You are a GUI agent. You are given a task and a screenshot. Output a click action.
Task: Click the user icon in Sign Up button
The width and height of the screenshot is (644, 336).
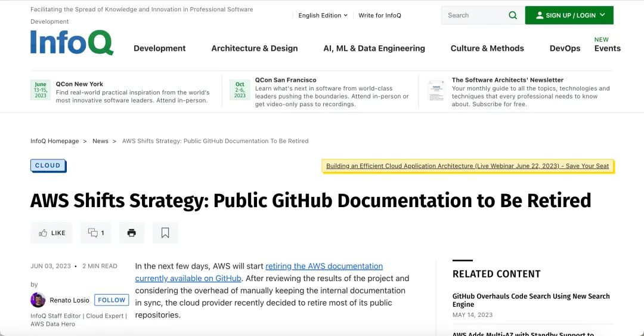coord(540,15)
